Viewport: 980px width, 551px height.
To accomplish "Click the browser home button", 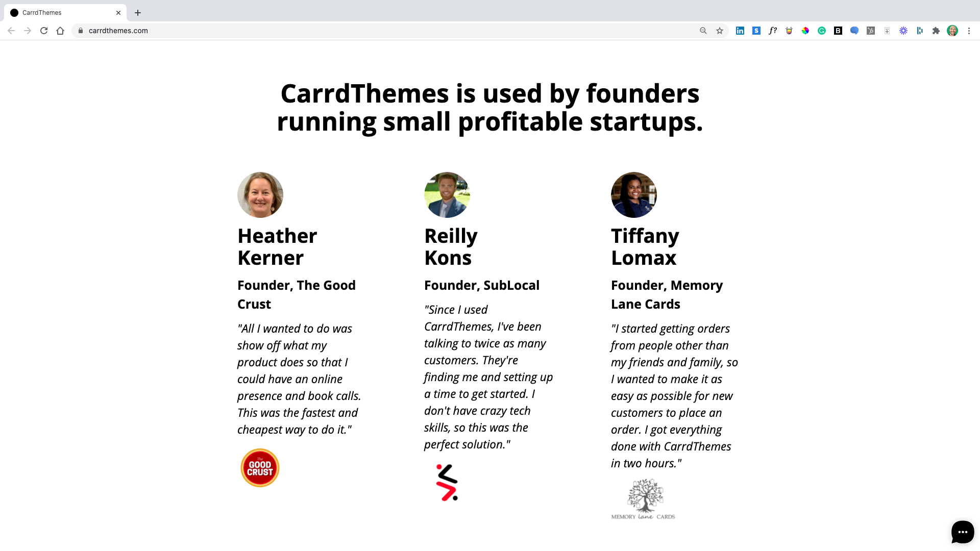I will point(60,31).
